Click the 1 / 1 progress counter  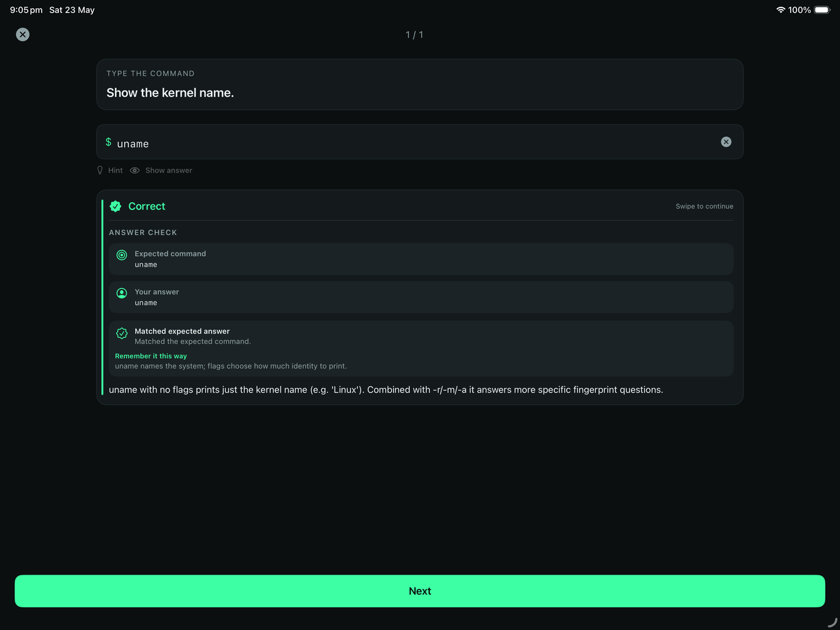(x=414, y=34)
